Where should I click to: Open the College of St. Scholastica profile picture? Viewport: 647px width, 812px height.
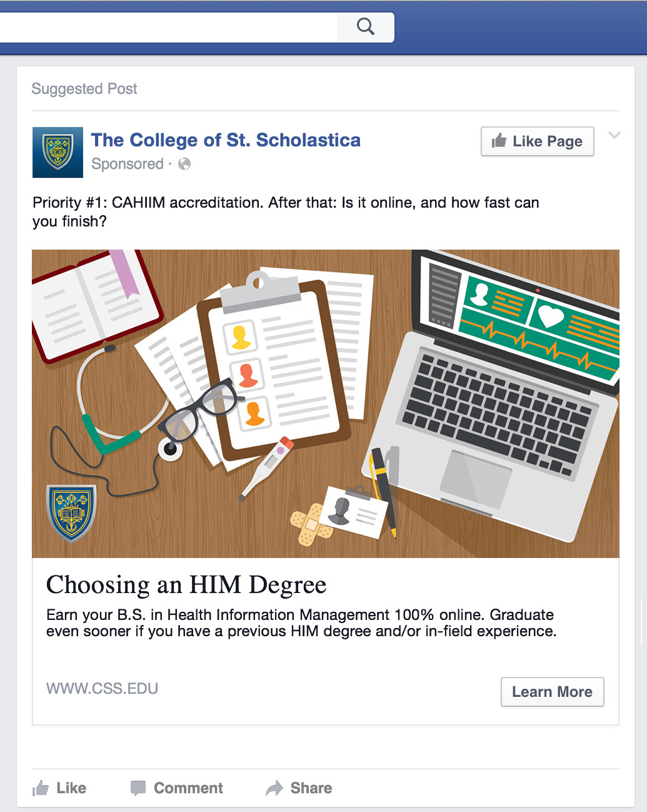(58, 152)
